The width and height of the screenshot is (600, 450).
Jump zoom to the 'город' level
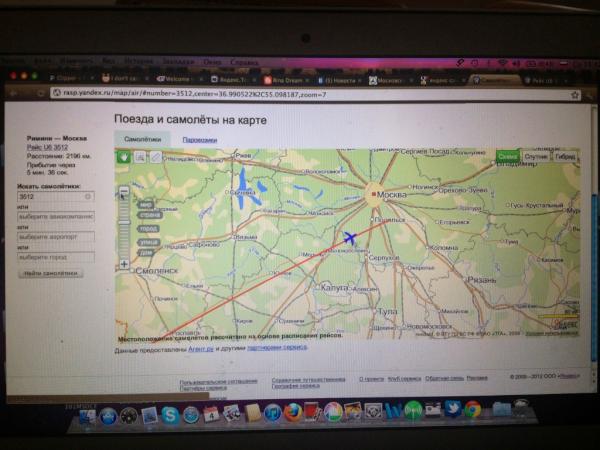click(x=149, y=228)
